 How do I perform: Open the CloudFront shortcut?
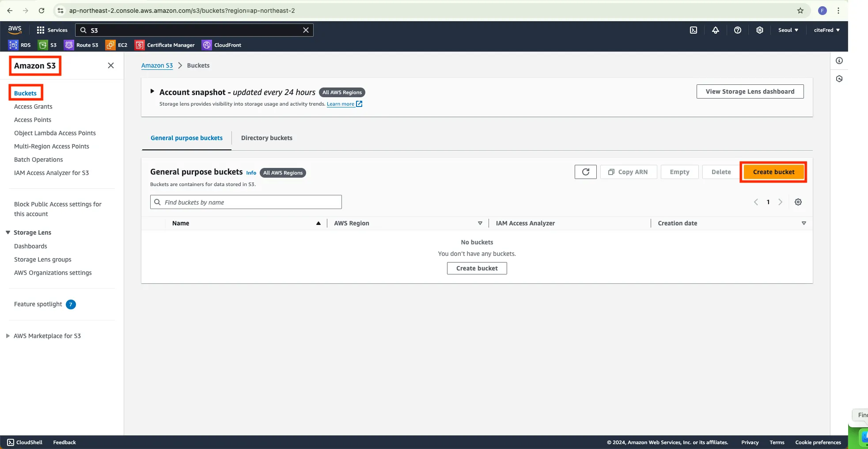[222, 45]
